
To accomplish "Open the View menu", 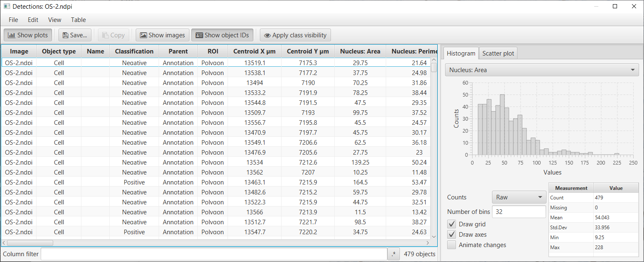I will click(54, 19).
